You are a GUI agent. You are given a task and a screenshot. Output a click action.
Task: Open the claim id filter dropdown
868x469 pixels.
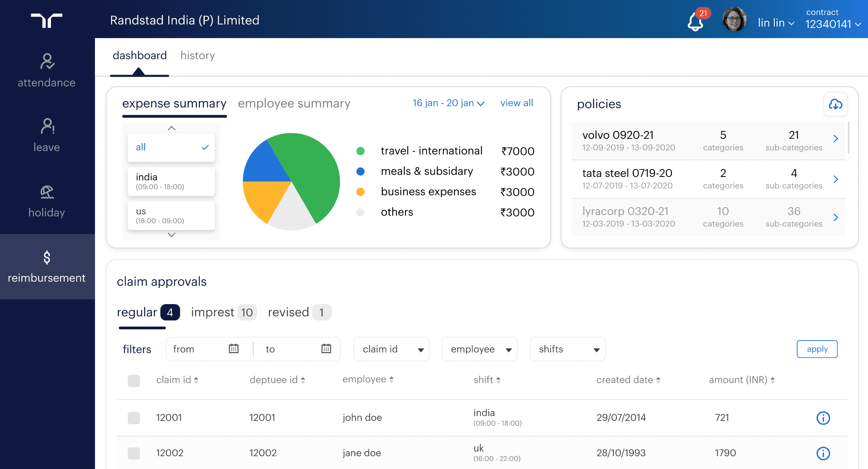pos(391,349)
